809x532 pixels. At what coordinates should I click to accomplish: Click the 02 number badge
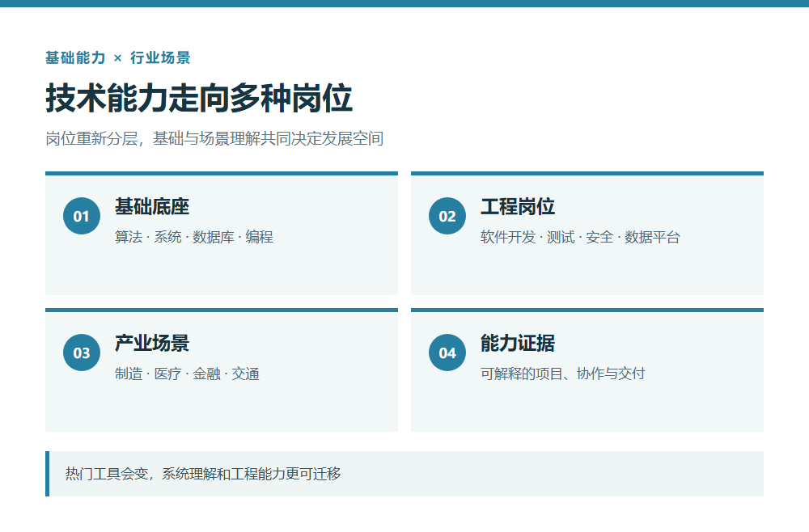pos(447,216)
